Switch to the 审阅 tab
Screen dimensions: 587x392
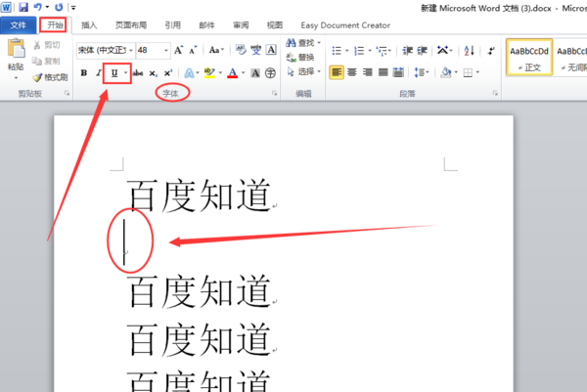(241, 25)
